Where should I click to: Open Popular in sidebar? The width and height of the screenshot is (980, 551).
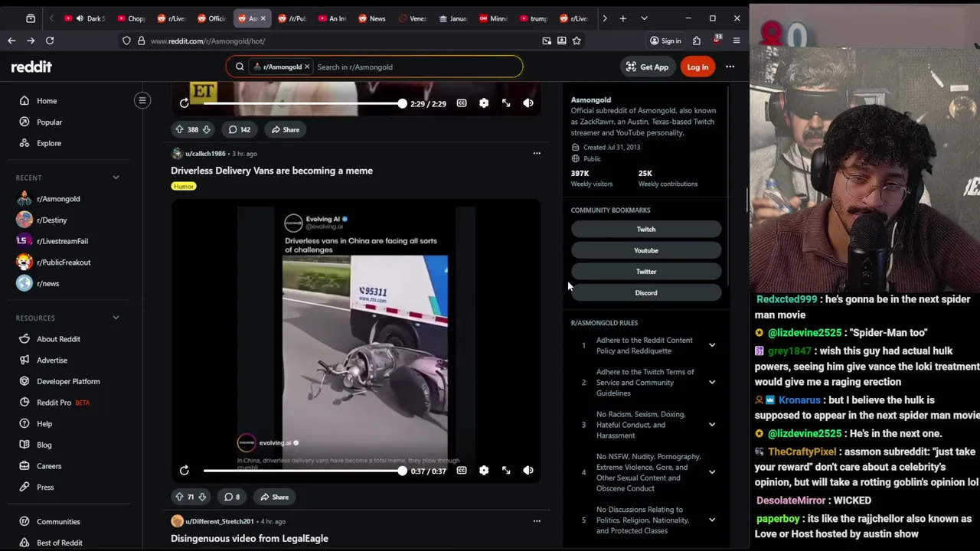coord(49,122)
